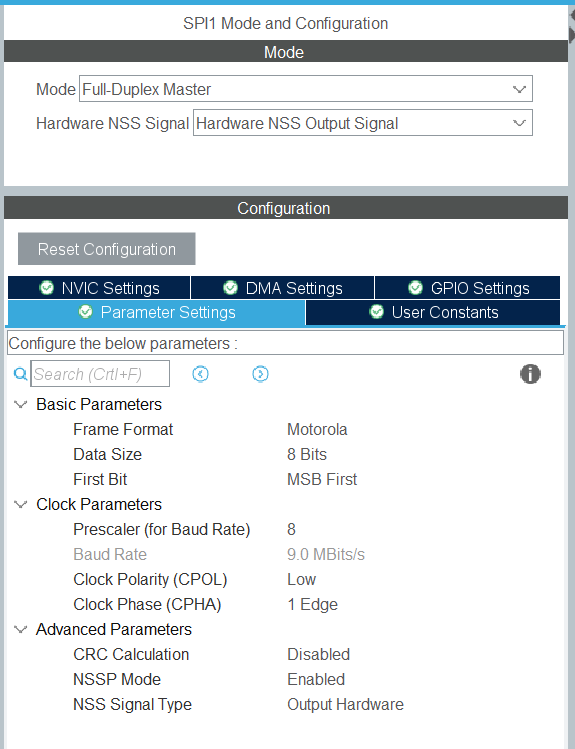
Task: Click the Mode section header bar
Action: (x=286, y=52)
